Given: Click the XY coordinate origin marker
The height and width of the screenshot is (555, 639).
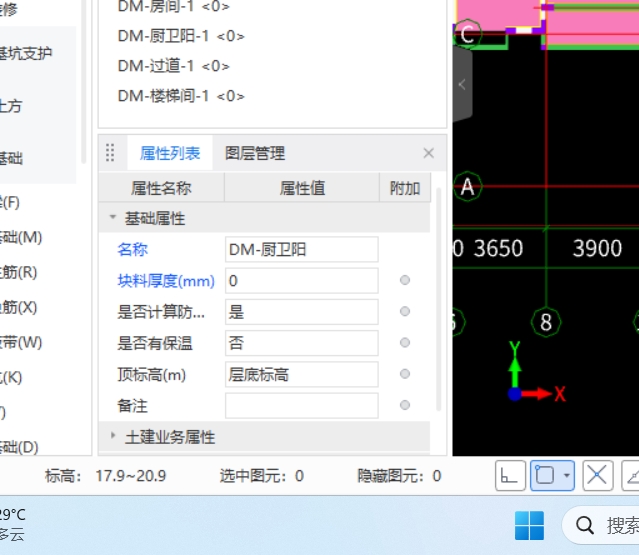Looking at the screenshot, I should pyautogui.click(x=515, y=394).
